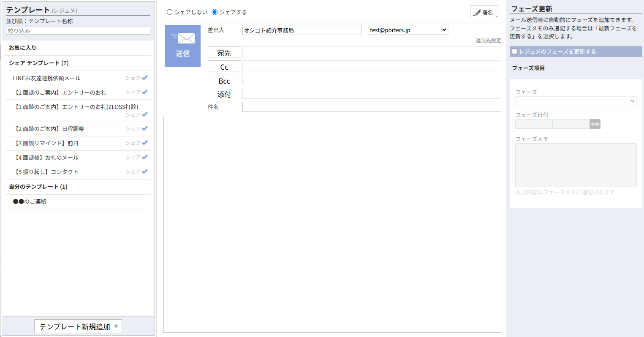Image resolution: width=644 pixels, height=337 pixels.
Task: Click share checkmark for エントリーのお礼(ZLOSS打診)
Action: (145, 114)
